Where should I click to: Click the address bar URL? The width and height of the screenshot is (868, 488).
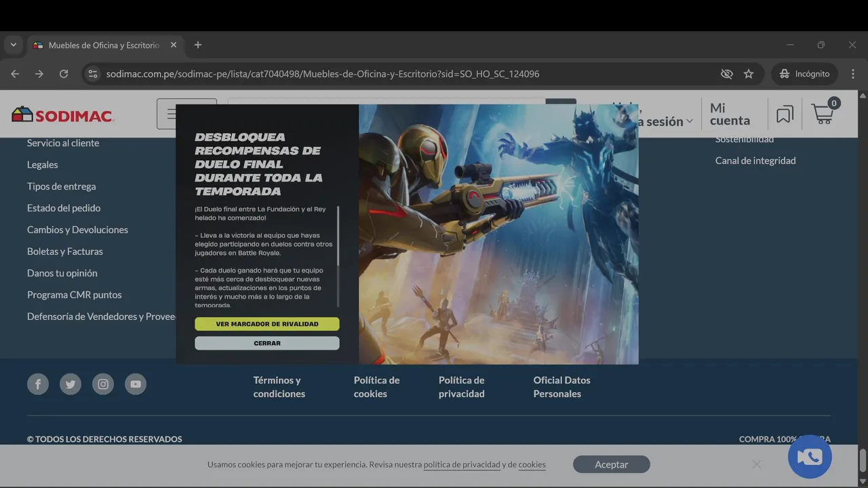tap(323, 74)
